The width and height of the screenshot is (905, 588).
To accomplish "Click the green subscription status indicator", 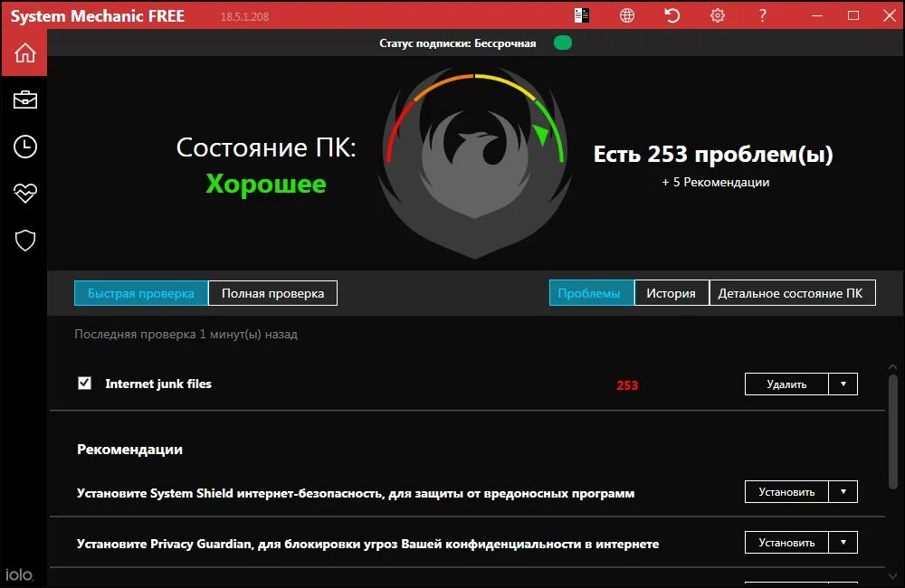I will 563,43.
